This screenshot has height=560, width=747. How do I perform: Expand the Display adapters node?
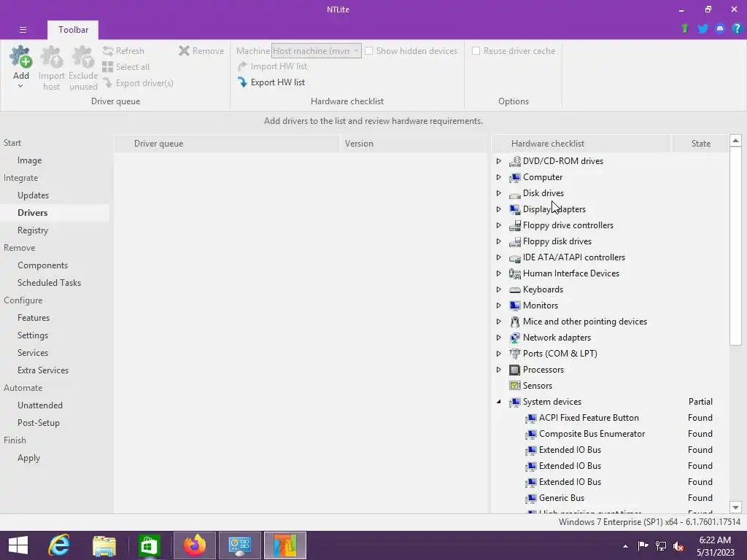pos(498,209)
